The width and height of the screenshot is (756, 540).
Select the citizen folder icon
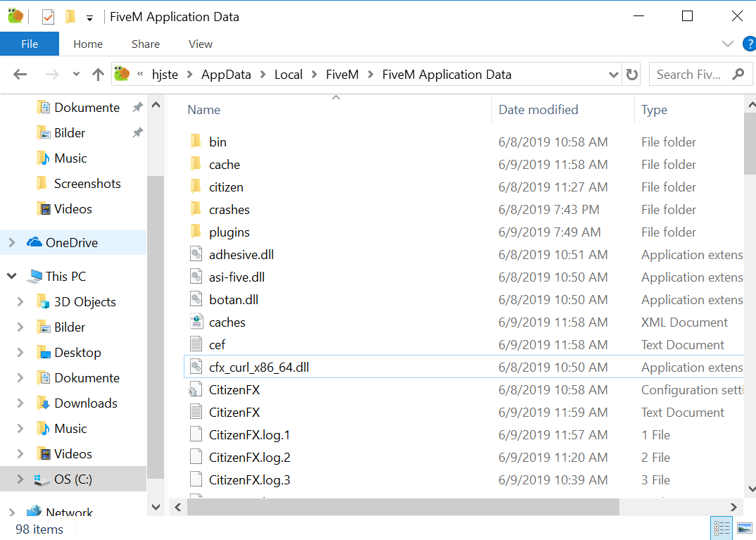(x=195, y=187)
